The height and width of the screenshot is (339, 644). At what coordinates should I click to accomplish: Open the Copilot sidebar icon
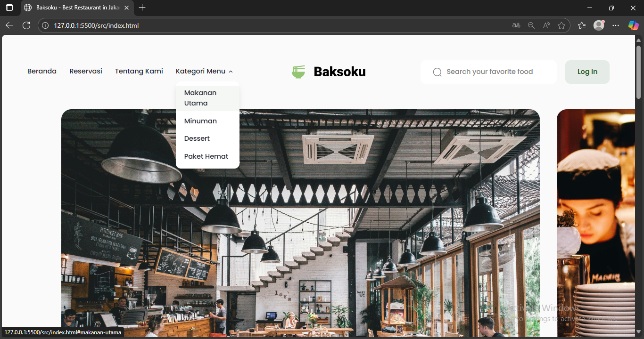click(633, 25)
